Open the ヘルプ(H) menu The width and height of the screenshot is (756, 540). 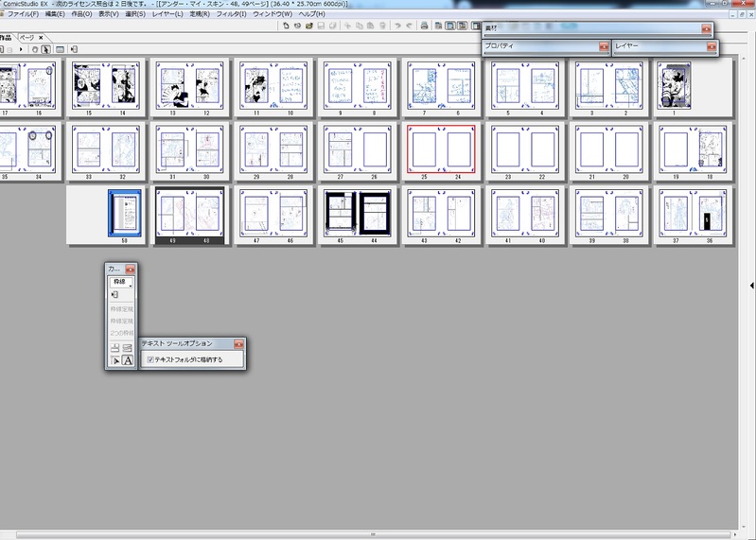point(311,14)
